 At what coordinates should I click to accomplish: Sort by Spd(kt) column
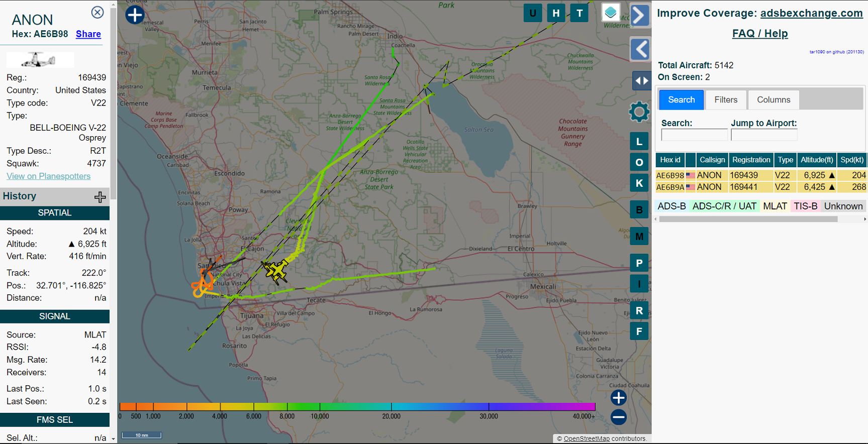click(x=852, y=160)
